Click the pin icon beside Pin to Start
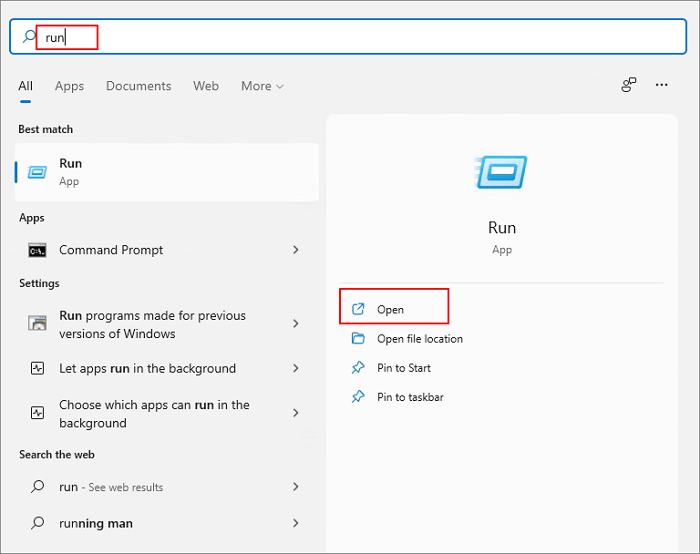The width and height of the screenshot is (700, 554). (358, 368)
